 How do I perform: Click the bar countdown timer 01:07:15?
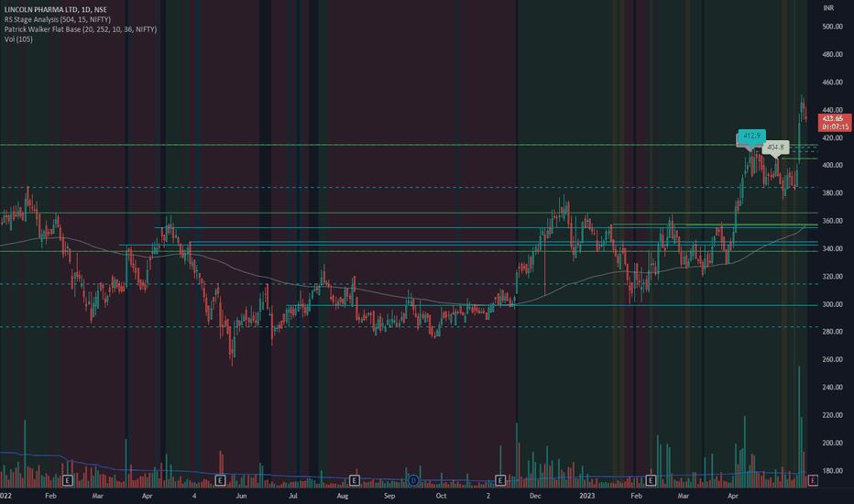pyautogui.click(x=835, y=126)
